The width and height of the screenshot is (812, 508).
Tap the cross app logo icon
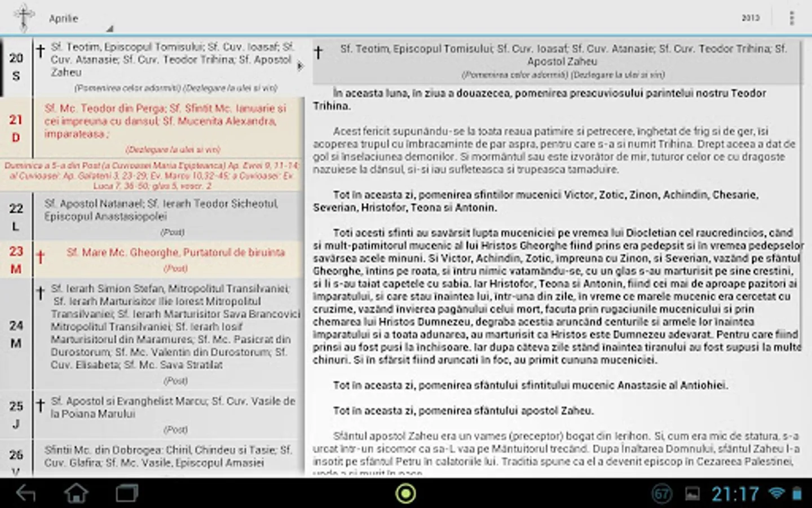(24, 17)
